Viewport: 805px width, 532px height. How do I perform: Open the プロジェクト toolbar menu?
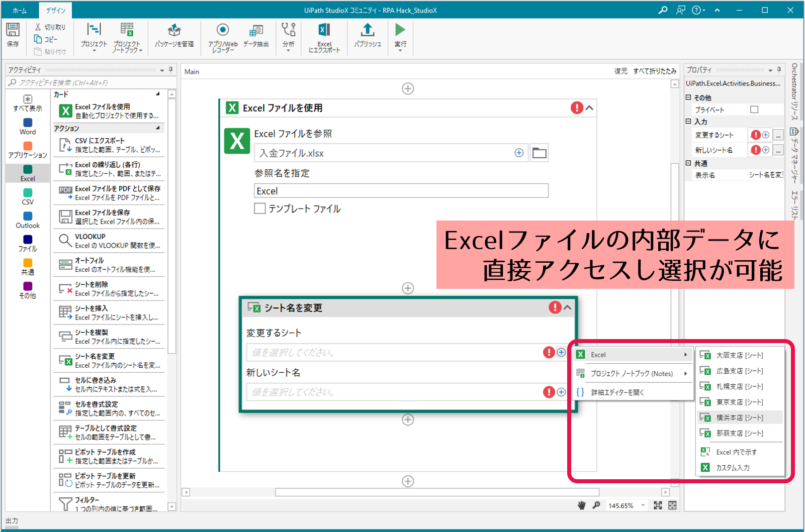coord(94,37)
